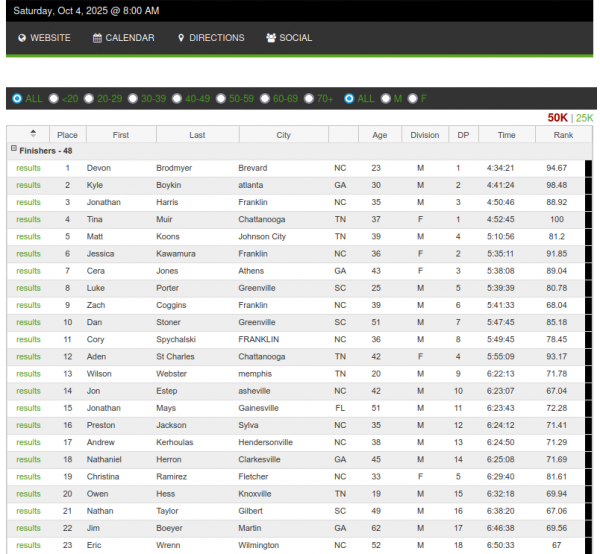This screenshot has height=554, width=600.
Task: Collapse the Finishers - 48 group
Action: pyautogui.click(x=13, y=150)
